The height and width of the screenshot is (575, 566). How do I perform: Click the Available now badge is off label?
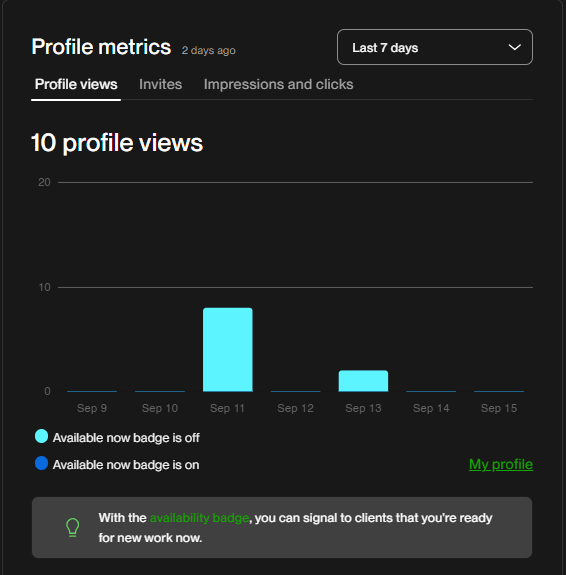point(126,437)
